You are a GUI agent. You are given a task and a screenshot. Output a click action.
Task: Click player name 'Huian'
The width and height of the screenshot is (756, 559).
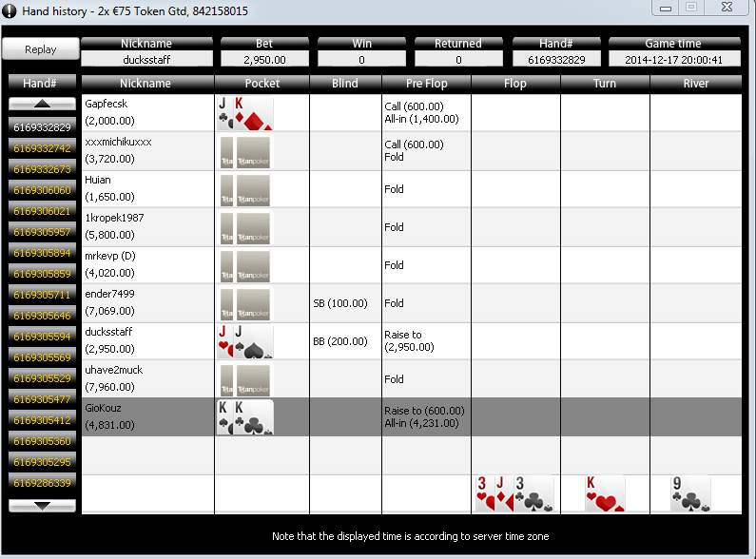pyautogui.click(x=98, y=180)
